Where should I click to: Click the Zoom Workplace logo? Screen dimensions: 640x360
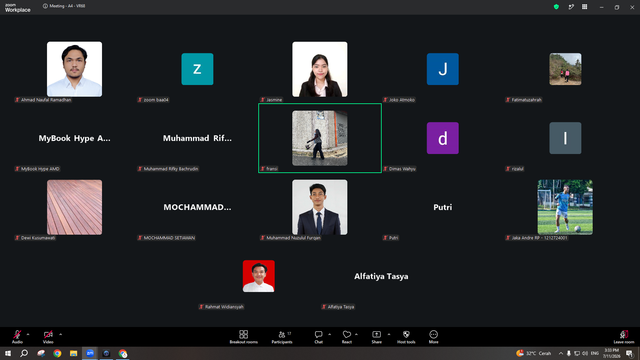[x=18, y=8]
